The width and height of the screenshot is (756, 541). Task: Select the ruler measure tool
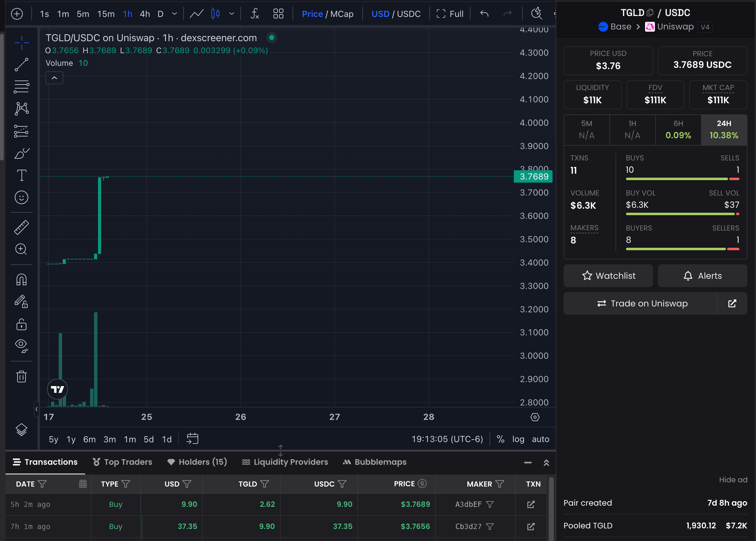[21, 227]
